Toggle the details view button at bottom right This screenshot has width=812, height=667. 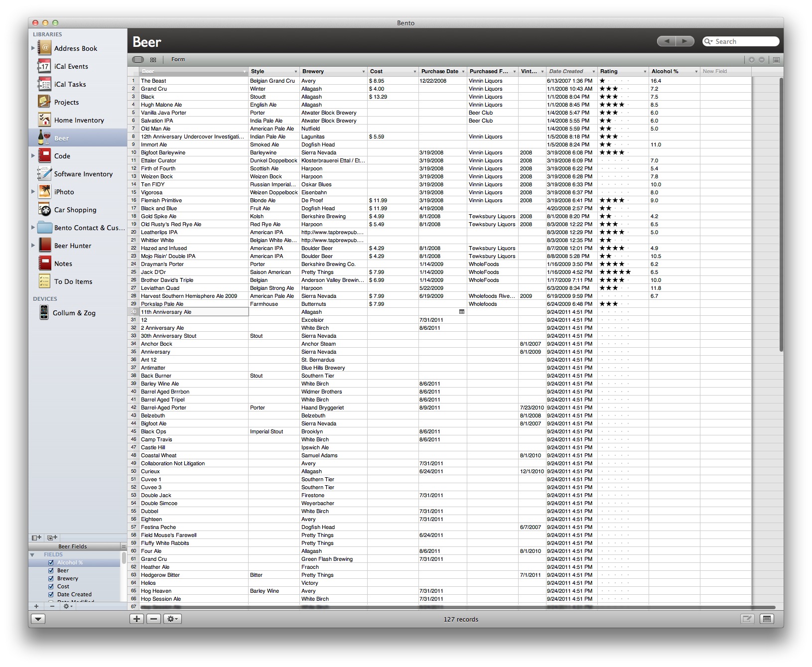click(x=767, y=619)
